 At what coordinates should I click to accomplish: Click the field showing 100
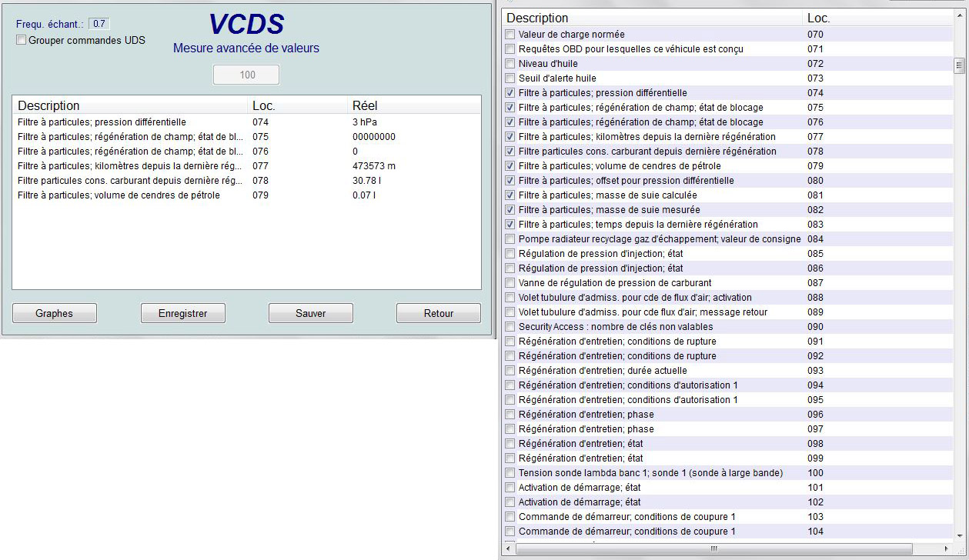click(246, 75)
